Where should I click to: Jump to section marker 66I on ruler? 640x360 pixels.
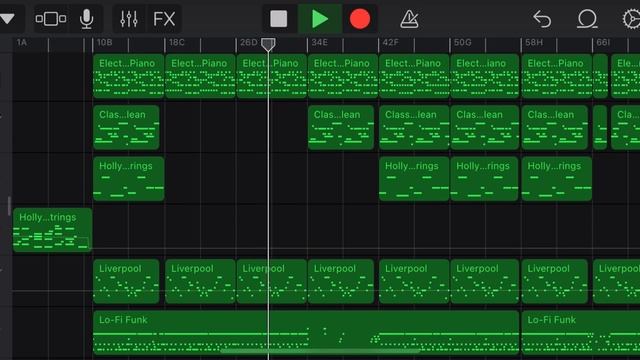[603, 42]
